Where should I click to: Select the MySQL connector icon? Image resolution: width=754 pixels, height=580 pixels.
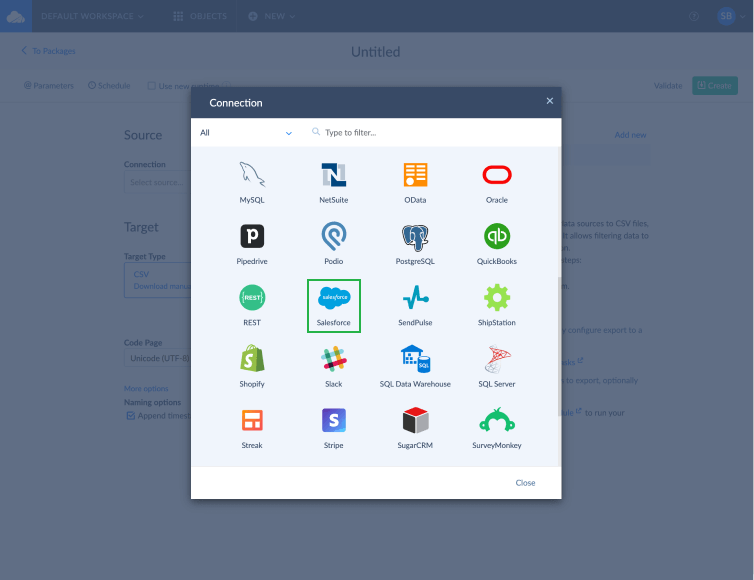252,175
